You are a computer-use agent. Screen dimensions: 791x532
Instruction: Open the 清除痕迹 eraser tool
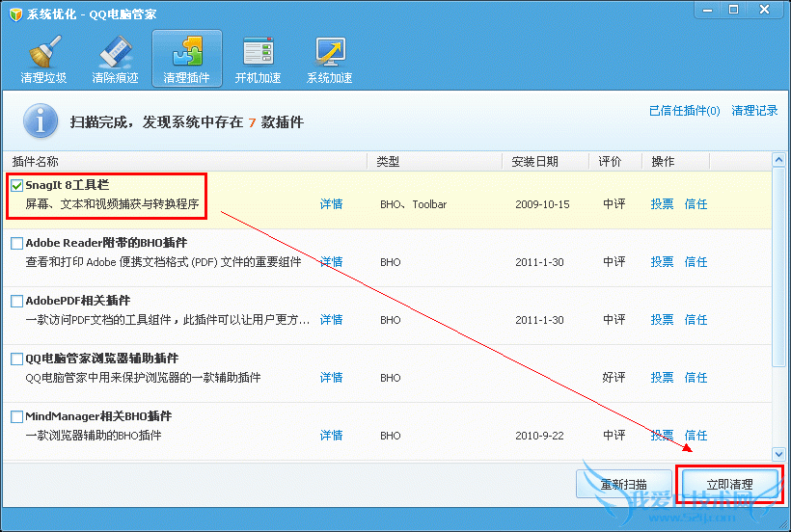pyautogui.click(x=115, y=60)
